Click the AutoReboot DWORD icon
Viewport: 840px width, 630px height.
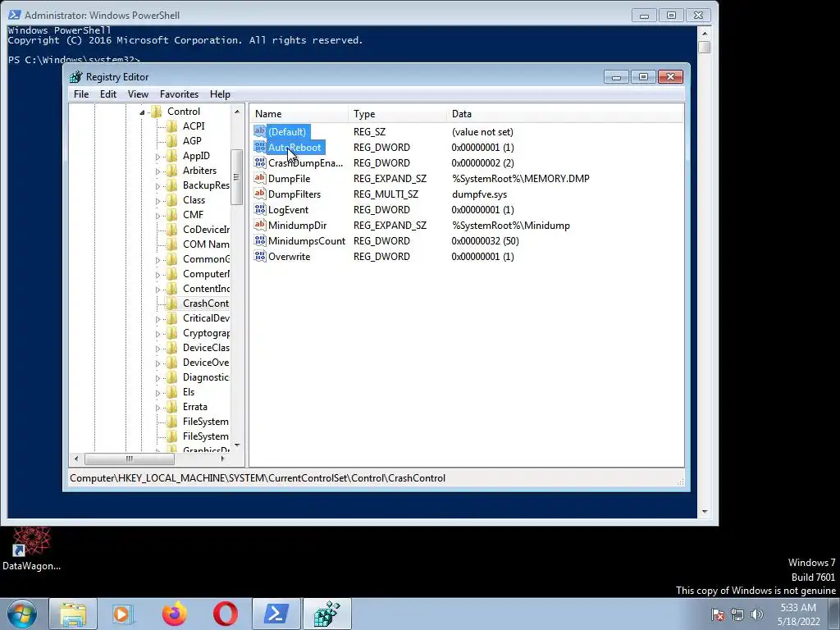click(x=260, y=147)
